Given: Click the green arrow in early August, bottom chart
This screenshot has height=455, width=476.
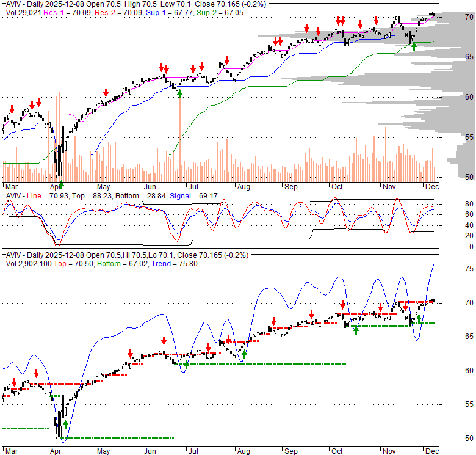Looking at the screenshot, I should 244,354.
